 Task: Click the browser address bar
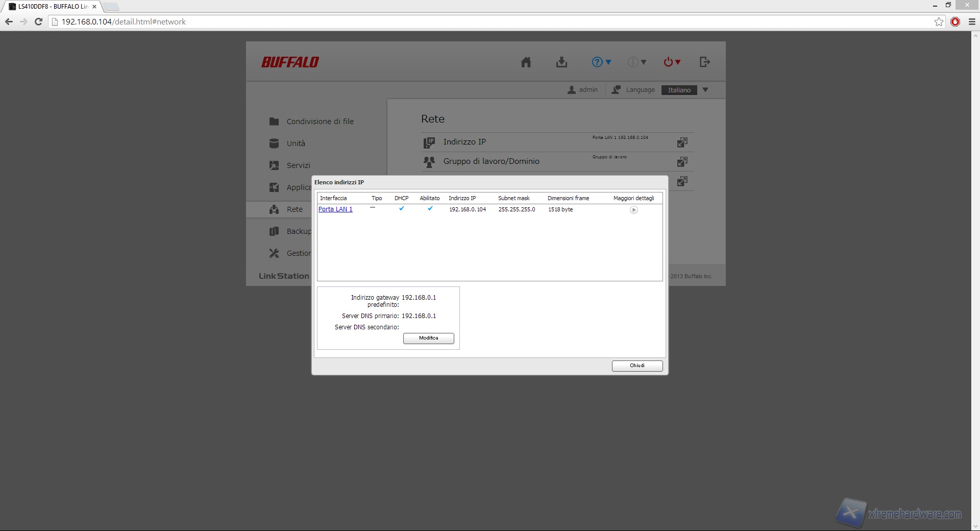click(459, 22)
